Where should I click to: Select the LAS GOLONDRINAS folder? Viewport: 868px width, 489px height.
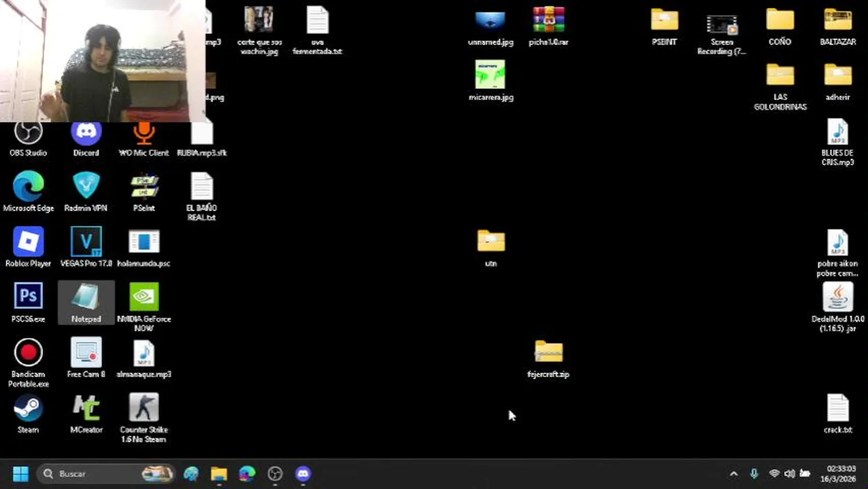pos(780,86)
